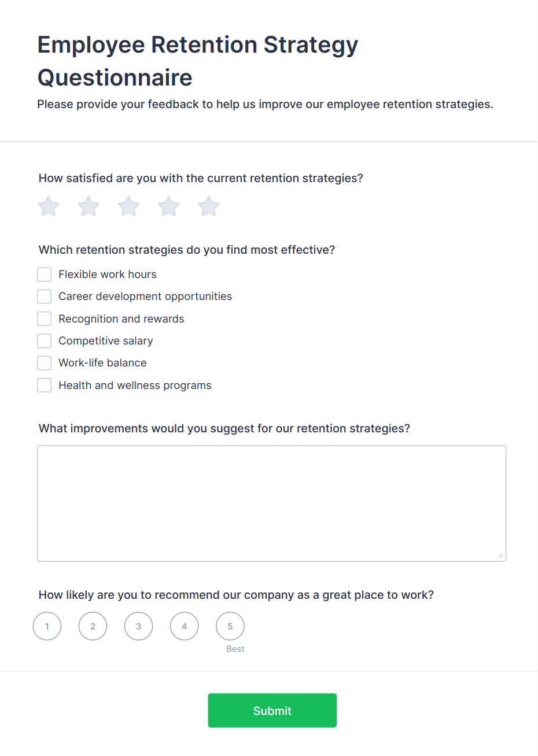Viewport: 538px width, 756px height.
Task: Give a three-star satisfaction rating
Action: coord(128,206)
